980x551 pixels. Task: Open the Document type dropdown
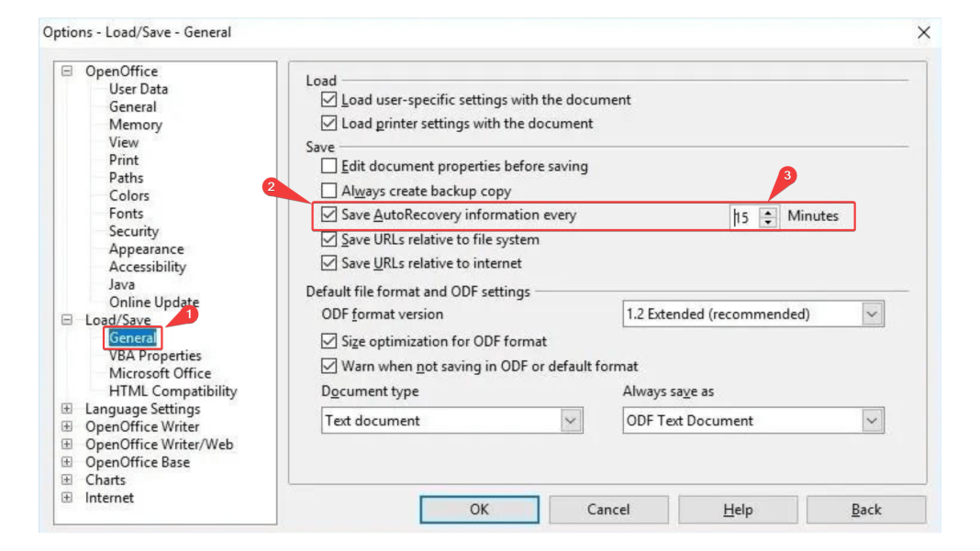coord(570,421)
